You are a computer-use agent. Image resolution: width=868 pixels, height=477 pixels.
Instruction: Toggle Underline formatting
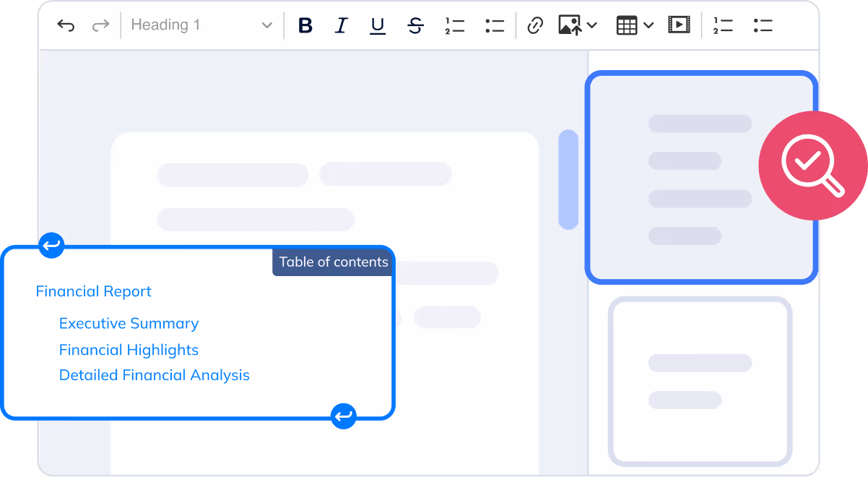(378, 26)
